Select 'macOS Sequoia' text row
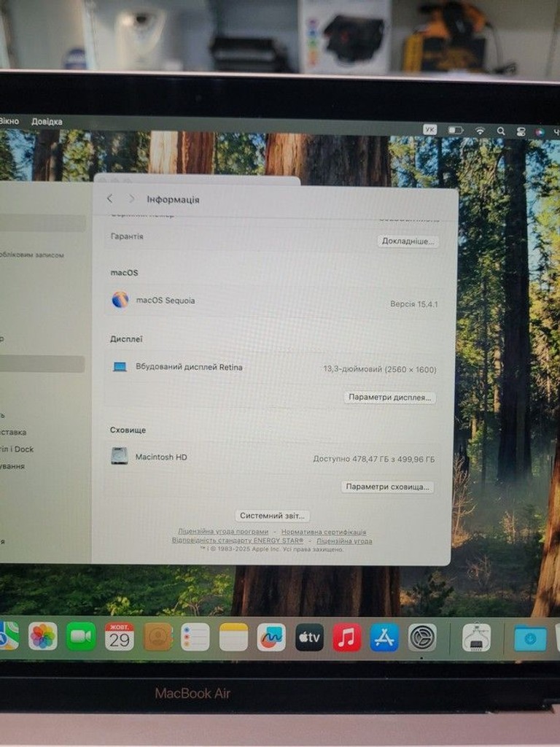 click(x=166, y=300)
